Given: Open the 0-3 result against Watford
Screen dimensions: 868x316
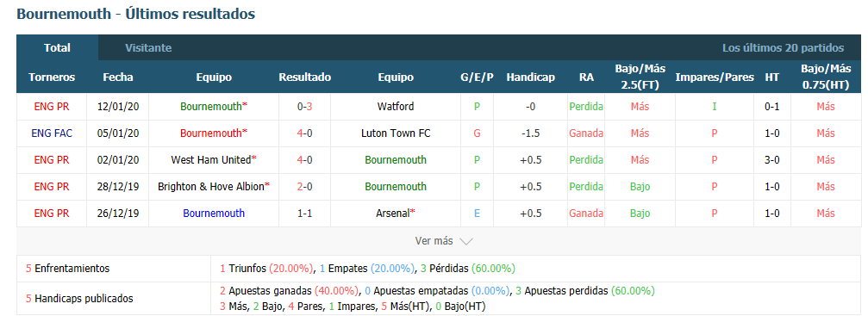Looking at the screenshot, I should [304, 106].
